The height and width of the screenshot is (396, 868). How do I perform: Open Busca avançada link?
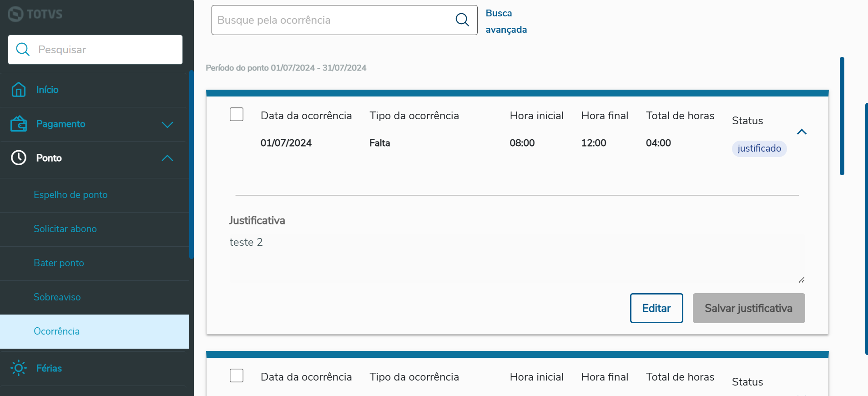pos(506,21)
